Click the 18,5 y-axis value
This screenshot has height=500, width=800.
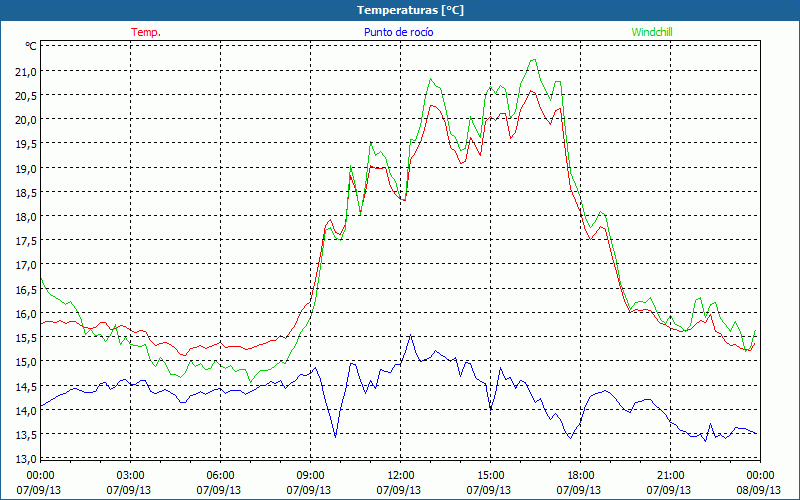pyautogui.click(x=26, y=193)
